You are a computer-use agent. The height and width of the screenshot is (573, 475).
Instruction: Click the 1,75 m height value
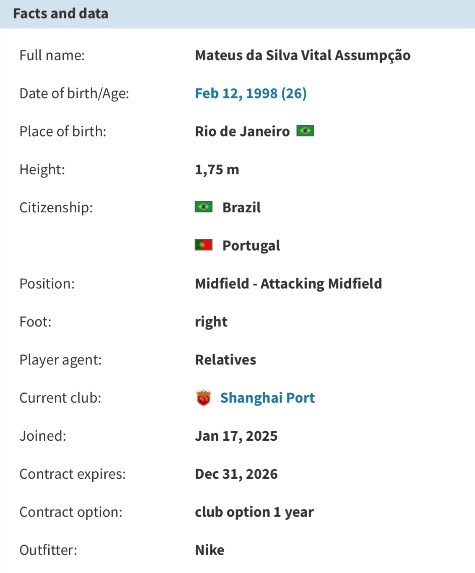217,170
